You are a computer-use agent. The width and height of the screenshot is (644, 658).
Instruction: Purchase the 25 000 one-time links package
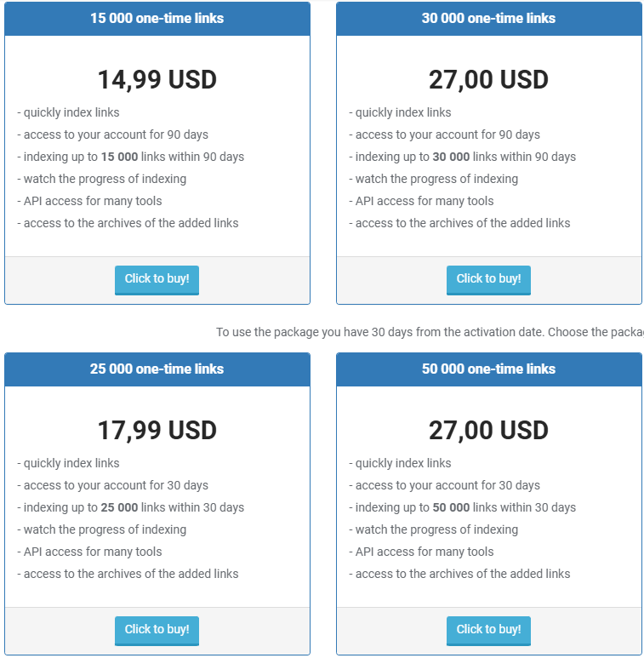point(157,630)
